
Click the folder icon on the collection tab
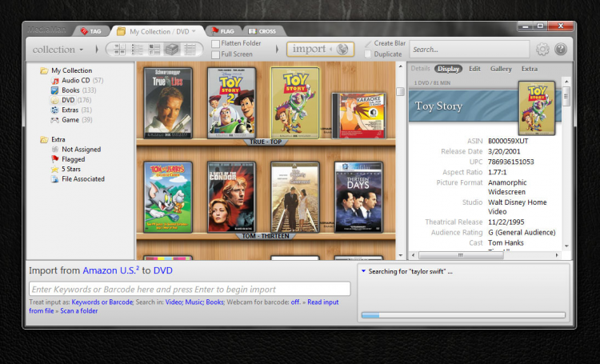pos(121,31)
